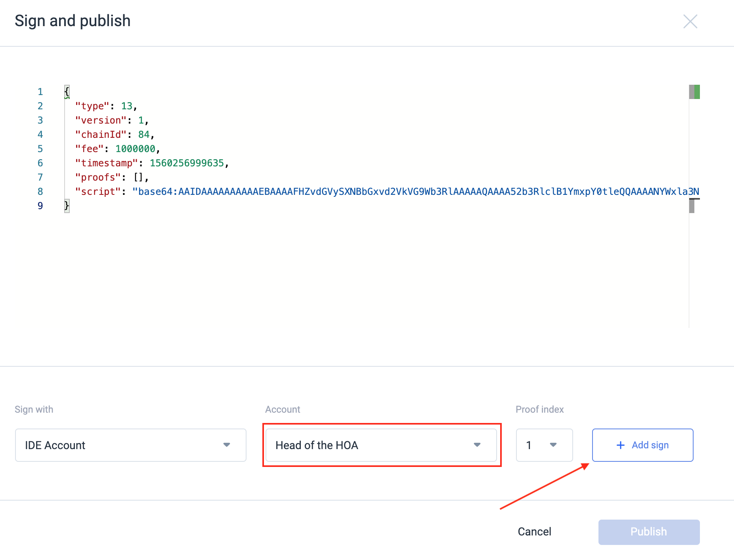The image size is (734, 560).
Task: Click the arrow icon in Account dropdown
Action: coord(477,445)
